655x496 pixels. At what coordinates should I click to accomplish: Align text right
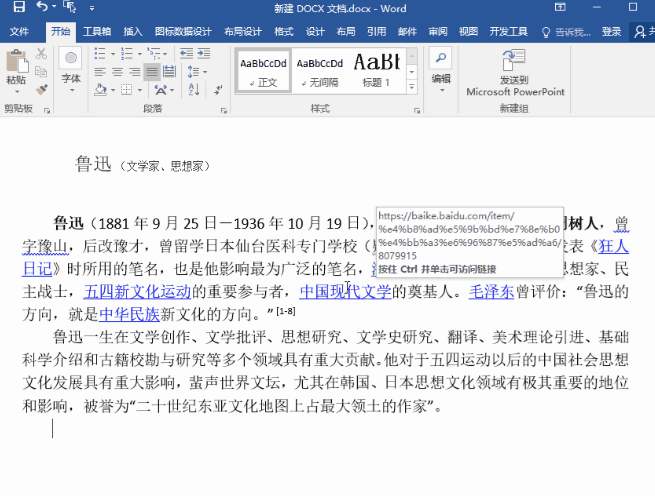(x=135, y=72)
